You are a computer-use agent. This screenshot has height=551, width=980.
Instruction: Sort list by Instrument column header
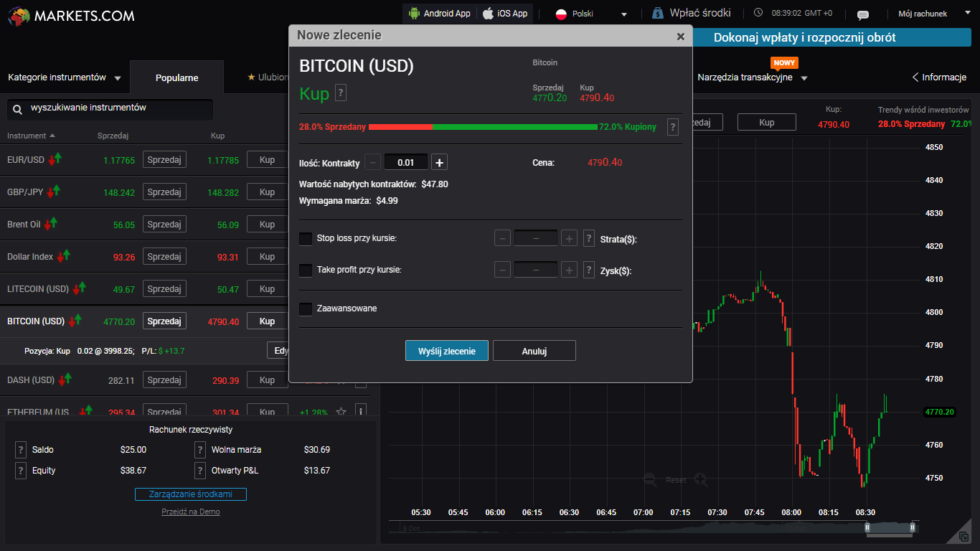pyautogui.click(x=31, y=136)
